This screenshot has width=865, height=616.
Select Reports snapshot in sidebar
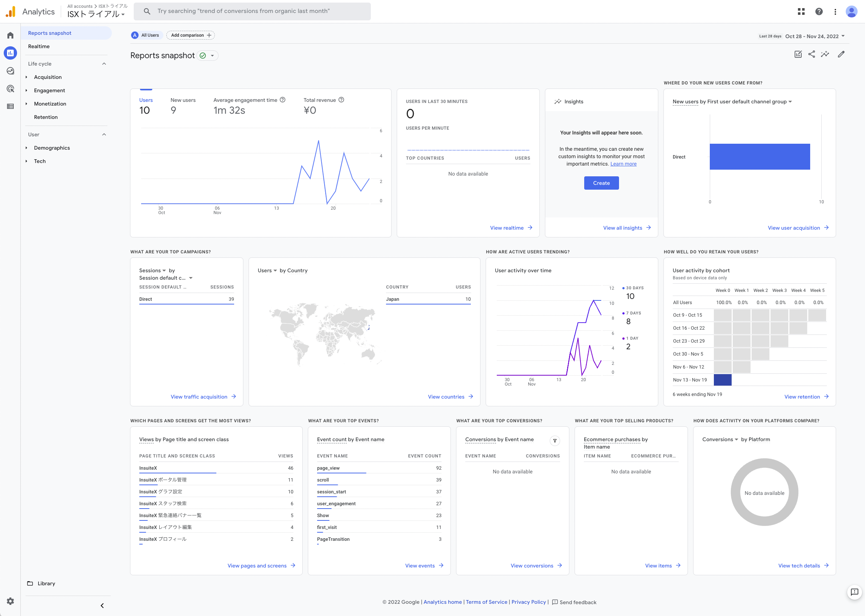tap(66, 33)
